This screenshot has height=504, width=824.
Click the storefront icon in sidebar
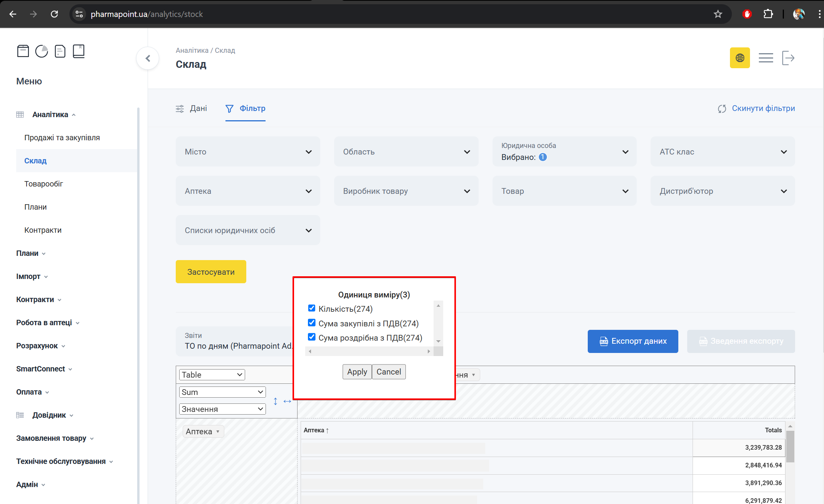pyautogui.click(x=23, y=51)
